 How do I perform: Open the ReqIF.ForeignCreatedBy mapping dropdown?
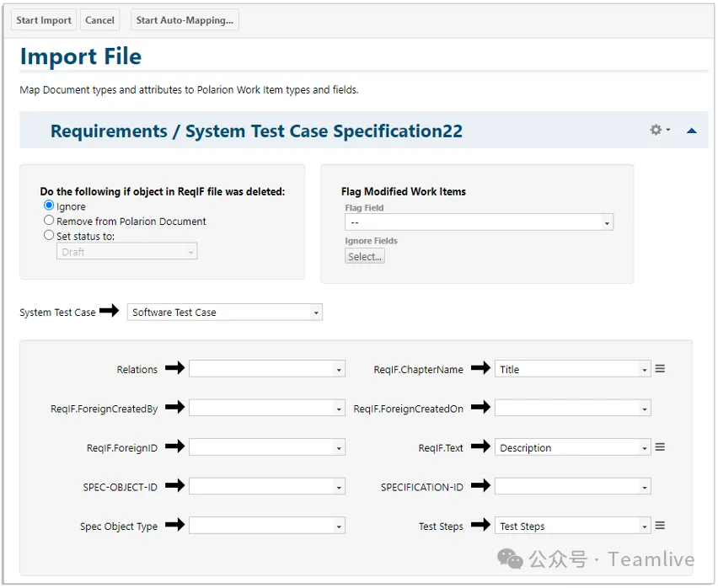pyautogui.click(x=267, y=409)
